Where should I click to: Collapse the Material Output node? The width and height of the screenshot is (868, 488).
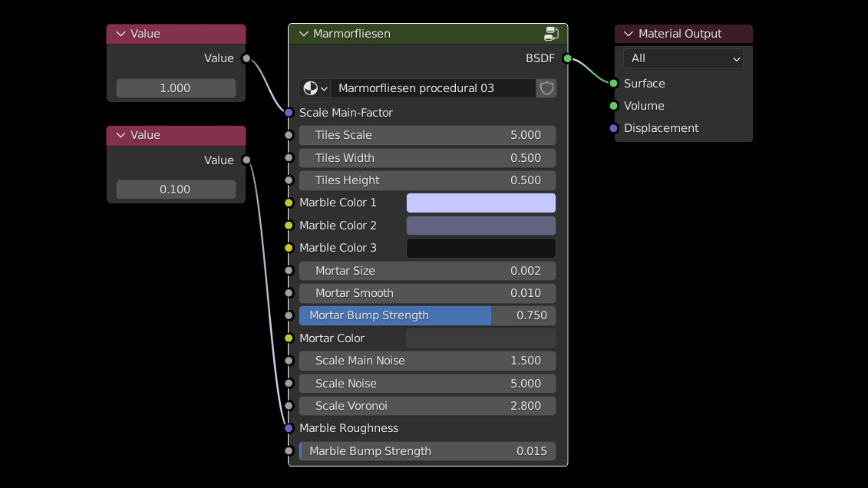[x=629, y=34]
